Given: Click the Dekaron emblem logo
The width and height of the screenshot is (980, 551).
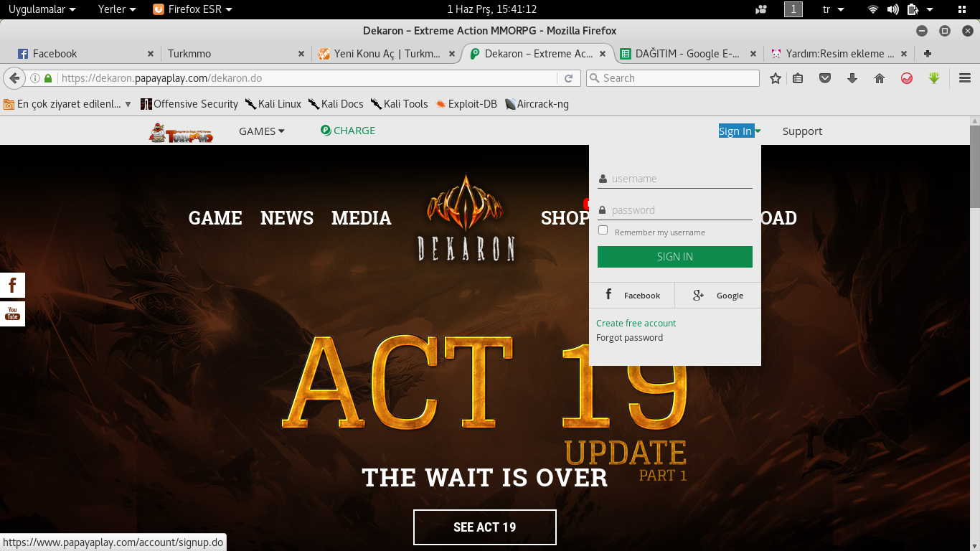Looking at the screenshot, I should click(466, 217).
